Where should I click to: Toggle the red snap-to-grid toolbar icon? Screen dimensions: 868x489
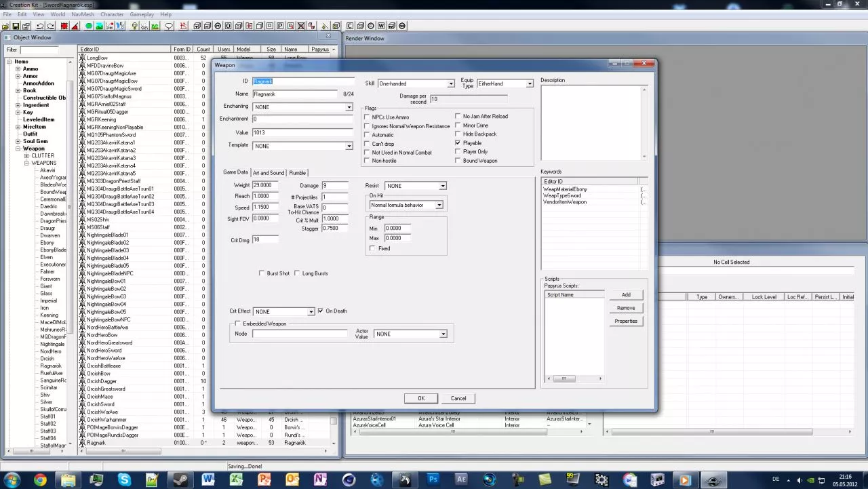(x=64, y=26)
